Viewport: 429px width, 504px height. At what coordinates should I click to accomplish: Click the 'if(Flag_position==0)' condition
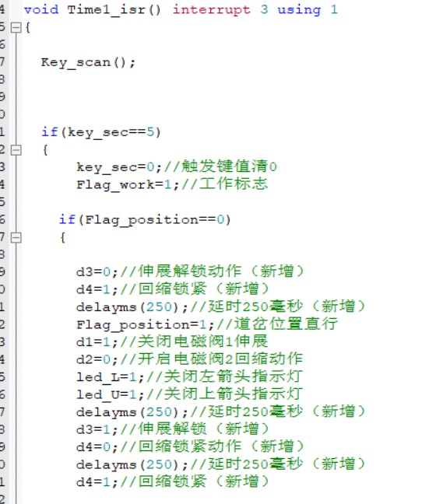tap(145, 220)
